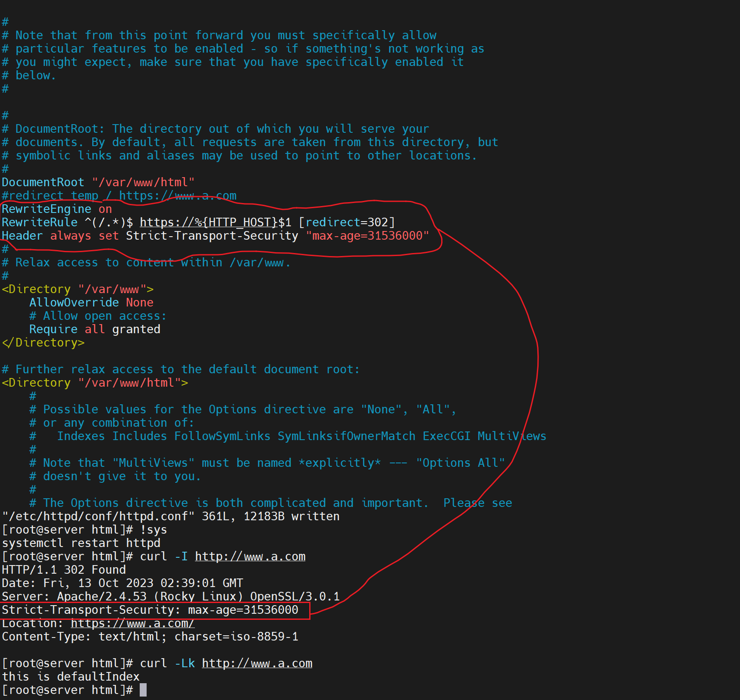Click the terminal cursor block at the last prompt
This screenshot has width=740, height=700.
point(143,690)
